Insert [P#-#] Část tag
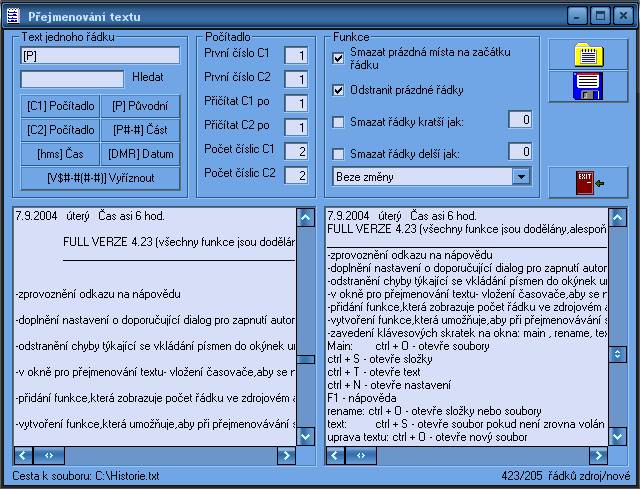 [x=140, y=130]
